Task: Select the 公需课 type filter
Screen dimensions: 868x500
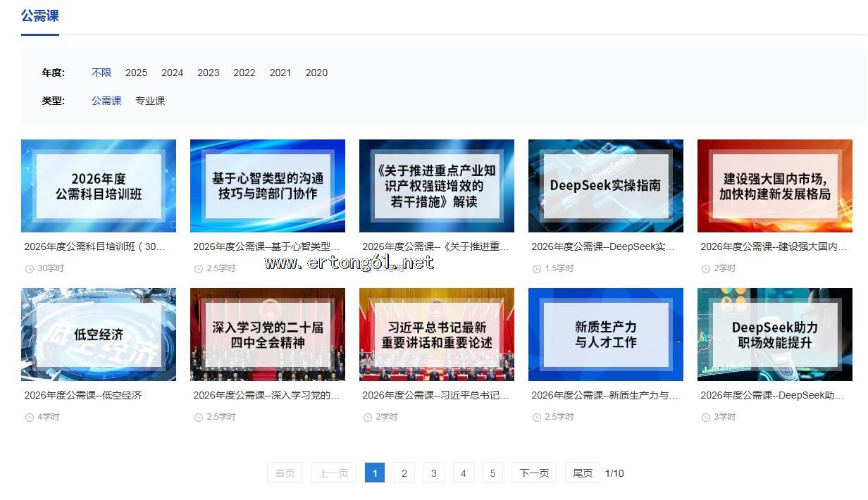Action: coord(106,101)
